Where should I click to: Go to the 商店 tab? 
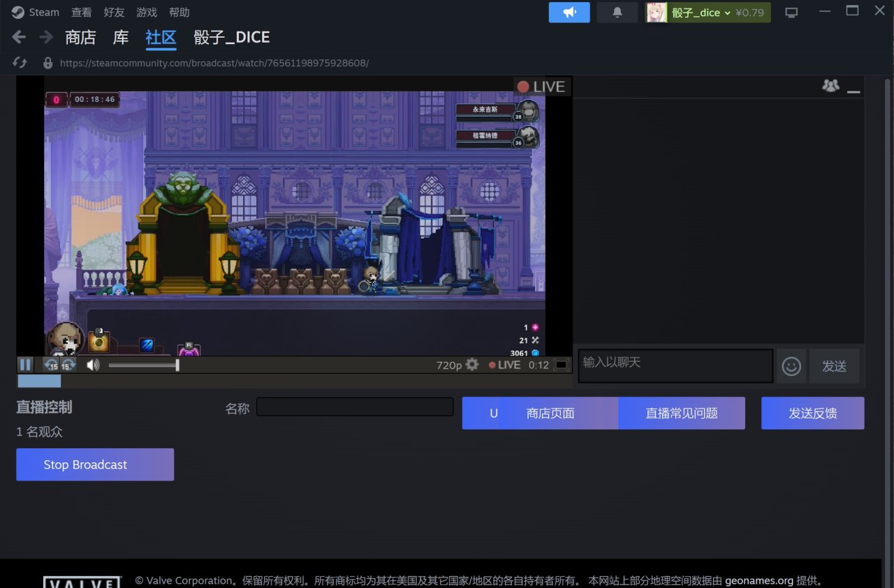80,38
